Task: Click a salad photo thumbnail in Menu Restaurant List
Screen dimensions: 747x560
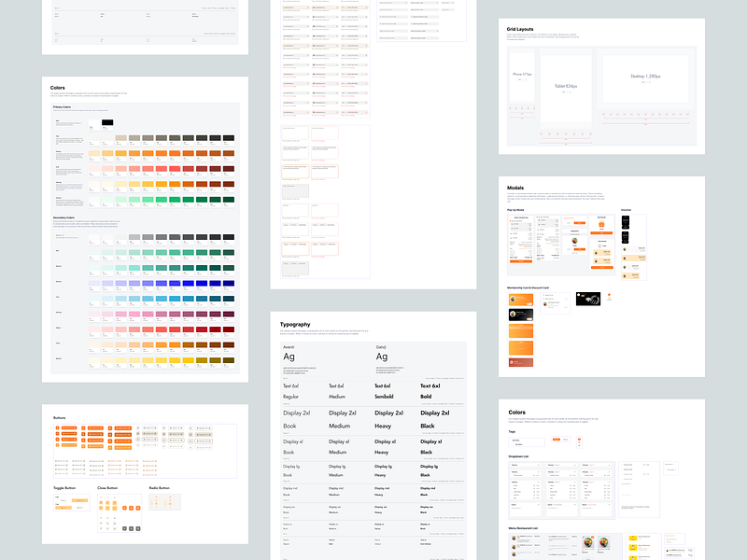Action: 588,540
